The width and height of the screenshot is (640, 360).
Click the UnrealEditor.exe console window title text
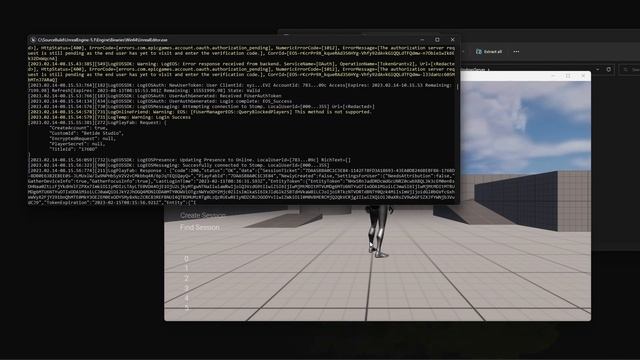[102, 40]
